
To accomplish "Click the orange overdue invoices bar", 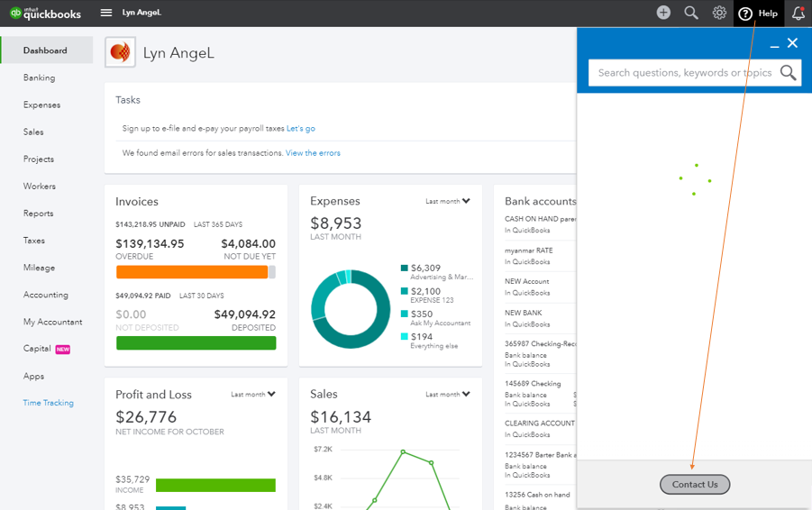I will coord(192,272).
